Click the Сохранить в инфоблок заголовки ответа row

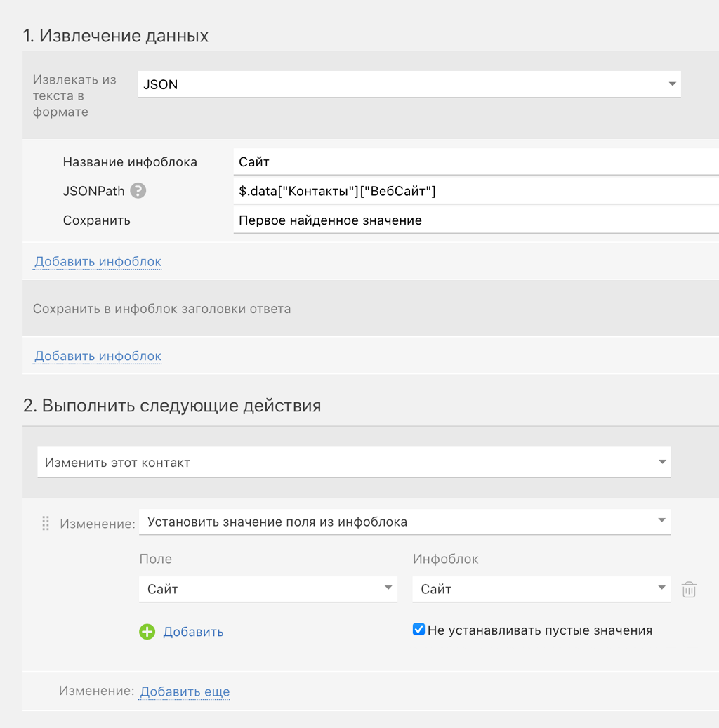[x=161, y=309]
